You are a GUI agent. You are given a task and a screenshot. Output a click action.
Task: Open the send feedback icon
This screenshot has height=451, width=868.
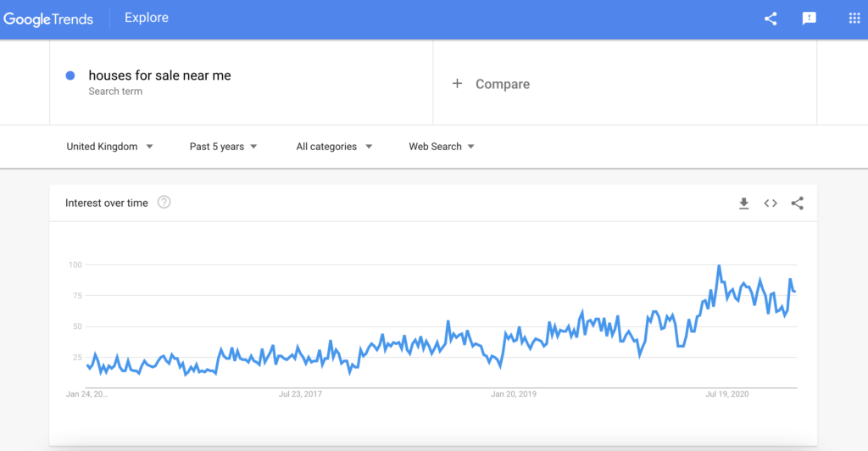810,19
